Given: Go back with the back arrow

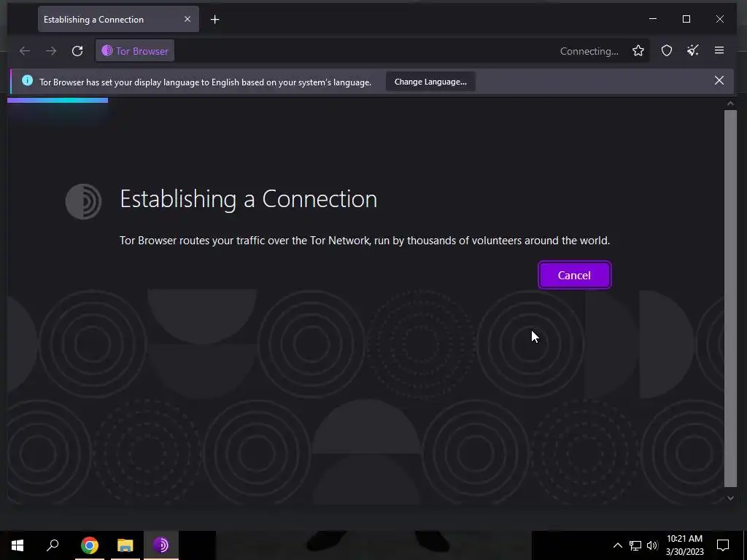Looking at the screenshot, I should click(24, 51).
